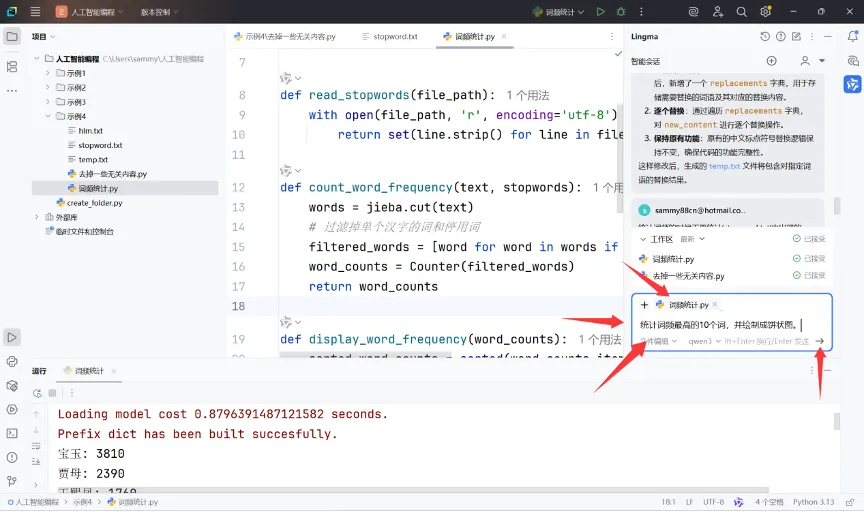Open Lingma feedback edit icon
The image size is (864, 512).
796,36
